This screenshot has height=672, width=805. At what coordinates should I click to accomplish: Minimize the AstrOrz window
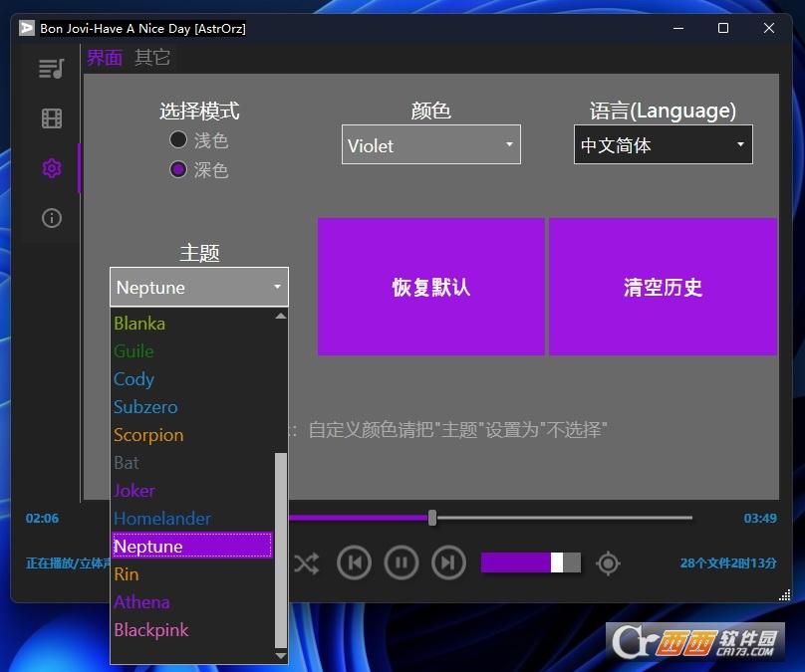point(678,28)
